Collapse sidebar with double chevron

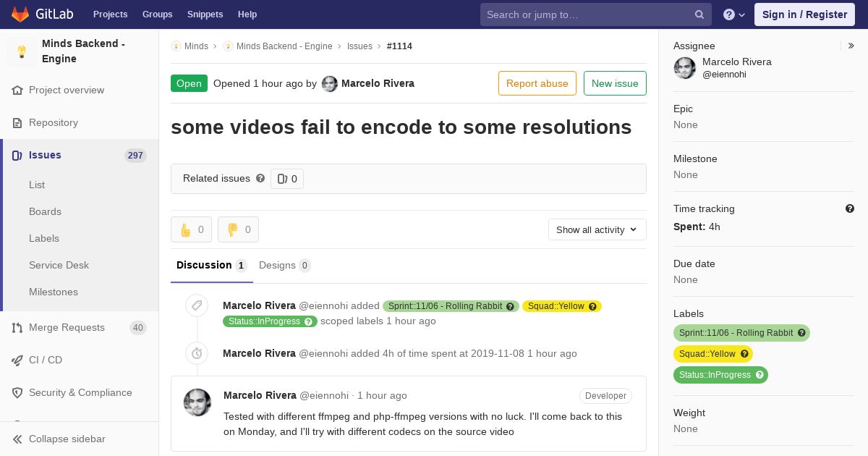tap(17, 439)
